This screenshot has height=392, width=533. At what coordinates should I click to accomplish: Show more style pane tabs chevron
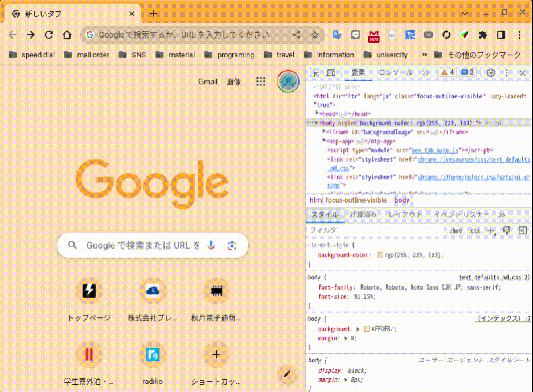click(x=501, y=215)
